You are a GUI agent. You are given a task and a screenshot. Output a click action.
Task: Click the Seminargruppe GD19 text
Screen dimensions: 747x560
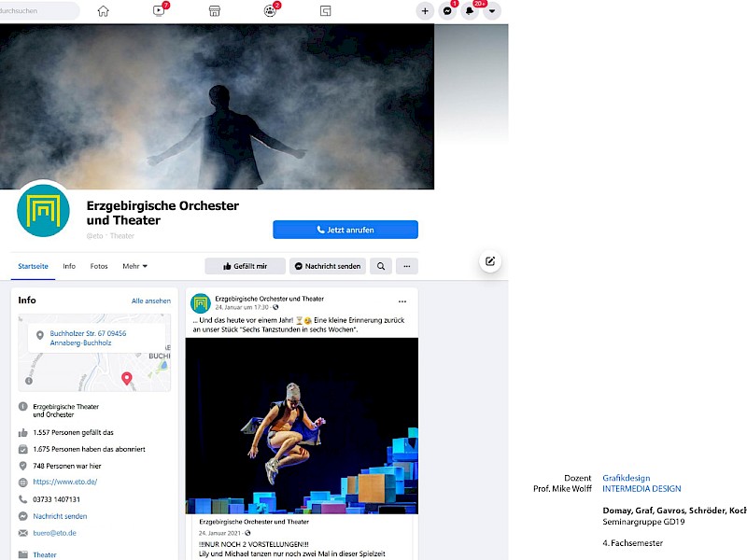point(643,522)
